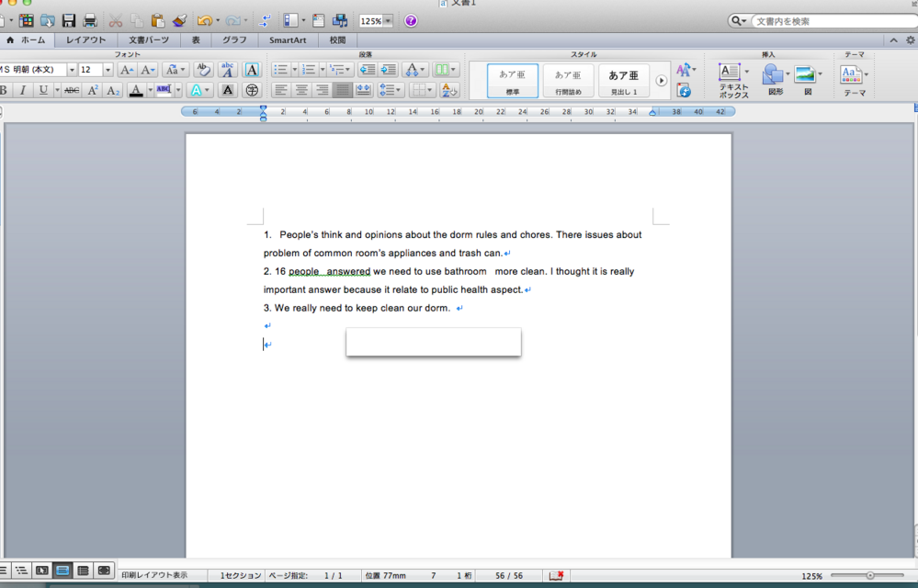The height and width of the screenshot is (588, 918).
Task: Insert enclosed character
Action: tap(252, 90)
